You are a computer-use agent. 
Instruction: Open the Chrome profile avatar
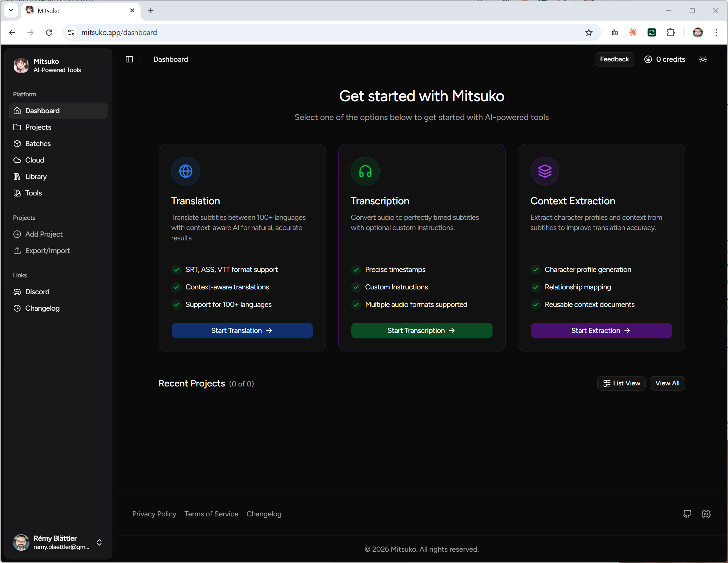(698, 33)
